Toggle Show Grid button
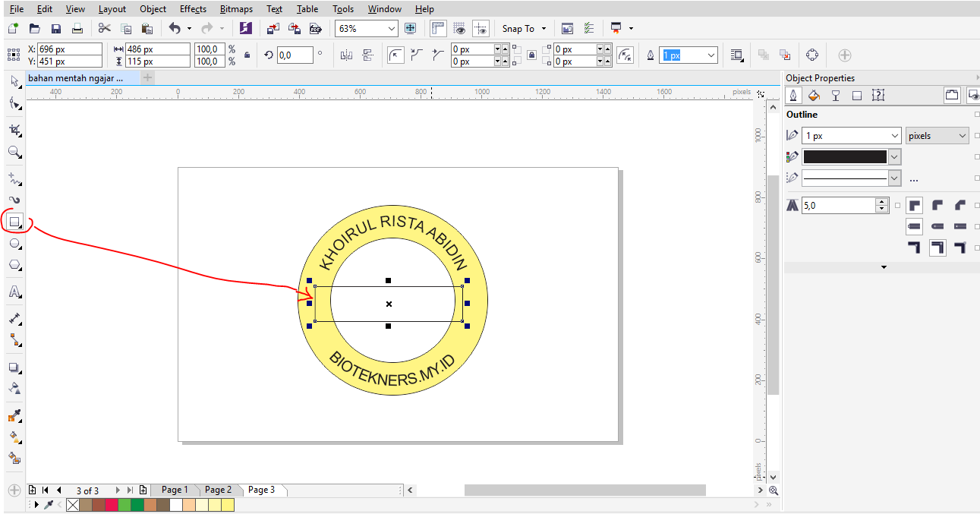 point(459,28)
